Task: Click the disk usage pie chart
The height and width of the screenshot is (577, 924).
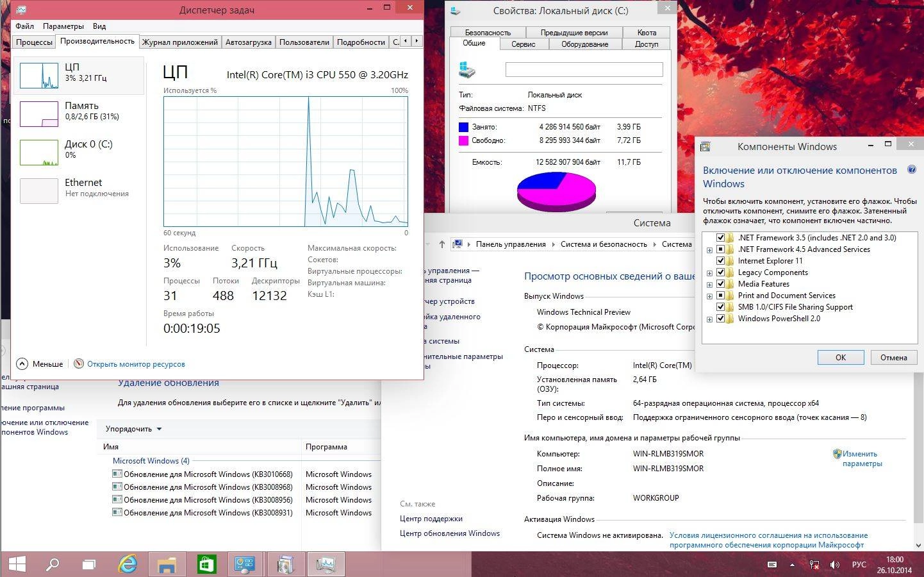Action: pos(556,192)
